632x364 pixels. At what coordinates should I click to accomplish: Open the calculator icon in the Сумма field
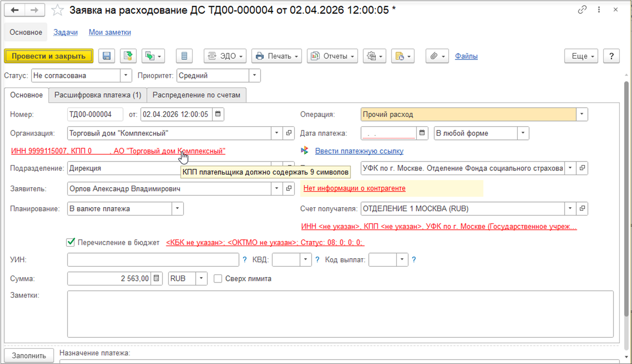click(x=156, y=279)
